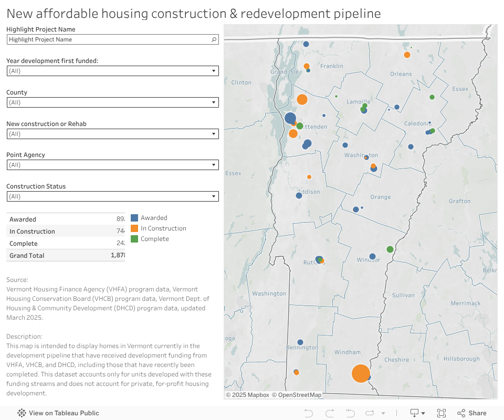
Task: Open the Point Agency filter dropdown
Action: [214, 165]
